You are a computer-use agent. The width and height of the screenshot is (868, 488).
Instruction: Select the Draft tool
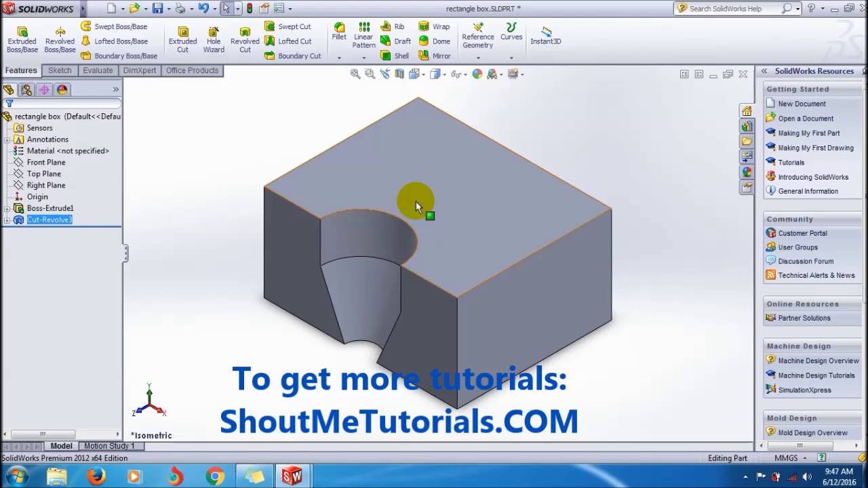click(395, 41)
